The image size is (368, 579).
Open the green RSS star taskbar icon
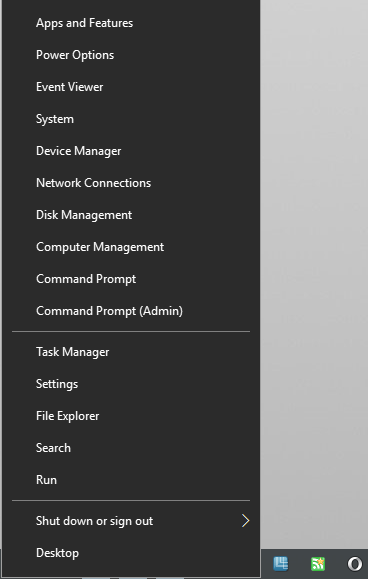pyautogui.click(x=318, y=564)
